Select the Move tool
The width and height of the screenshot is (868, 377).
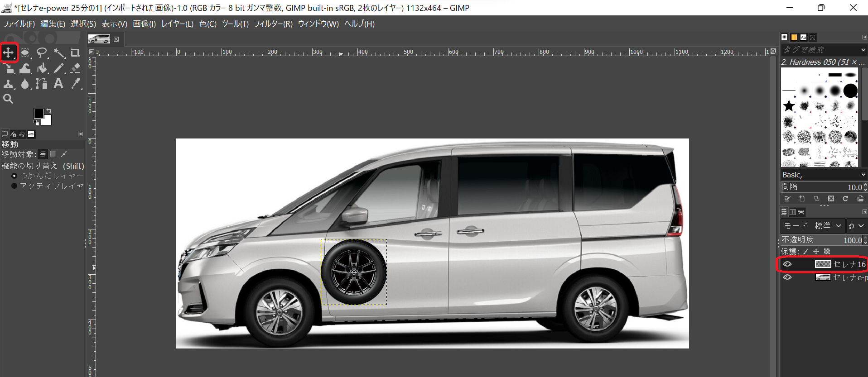tap(9, 53)
